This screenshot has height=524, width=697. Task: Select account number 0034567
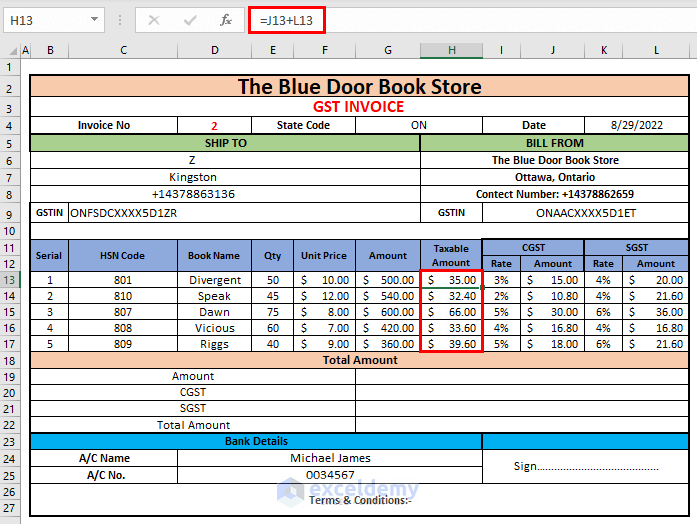tap(330, 475)
